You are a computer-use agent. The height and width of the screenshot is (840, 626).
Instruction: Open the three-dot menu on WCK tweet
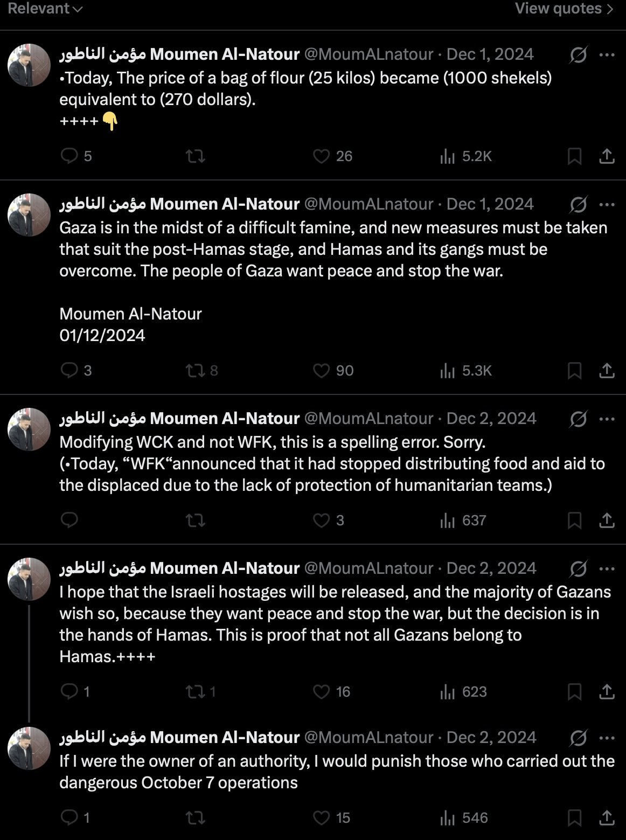(x=607, y=419)
